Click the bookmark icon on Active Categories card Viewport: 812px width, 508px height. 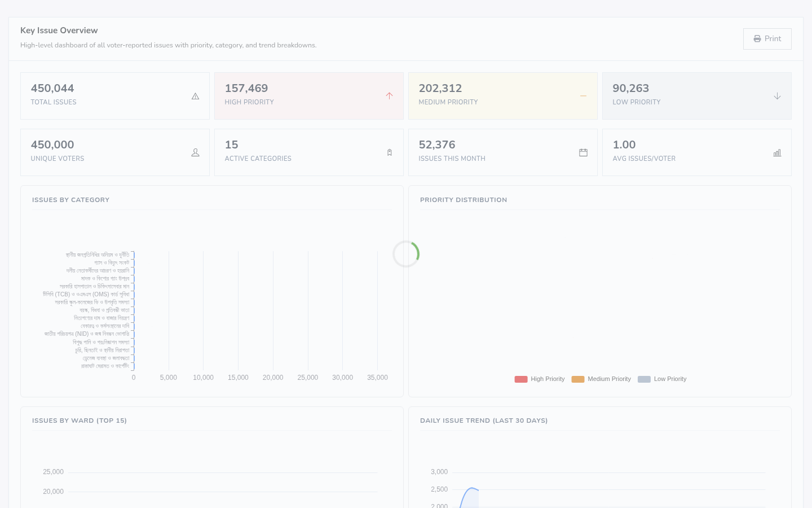(389, 152)
